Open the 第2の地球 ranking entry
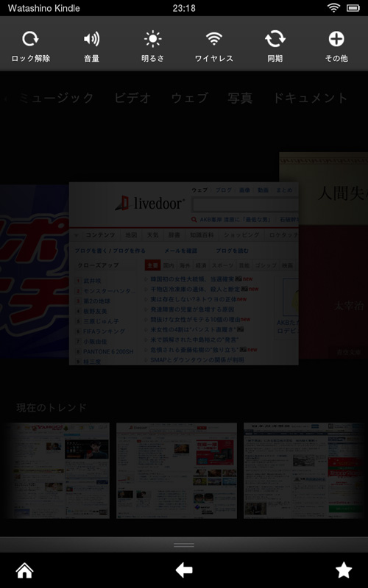The width and height of the screenshot is (368, 588). [97, 301]
